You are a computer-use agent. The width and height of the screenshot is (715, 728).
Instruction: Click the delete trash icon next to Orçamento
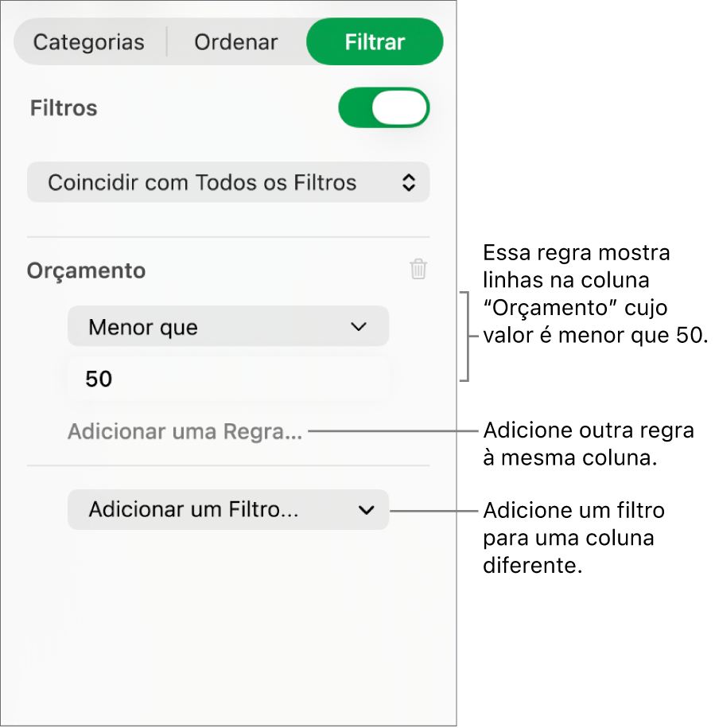tap(419, 270)
